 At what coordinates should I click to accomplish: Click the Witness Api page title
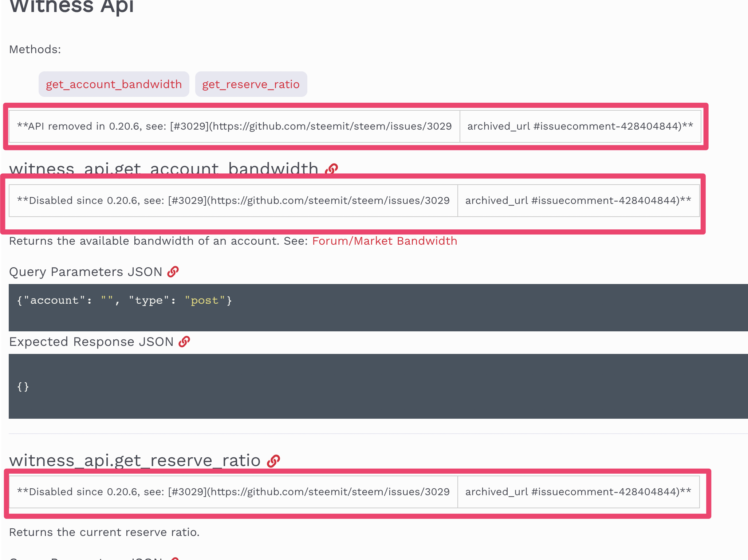point(72,7)
